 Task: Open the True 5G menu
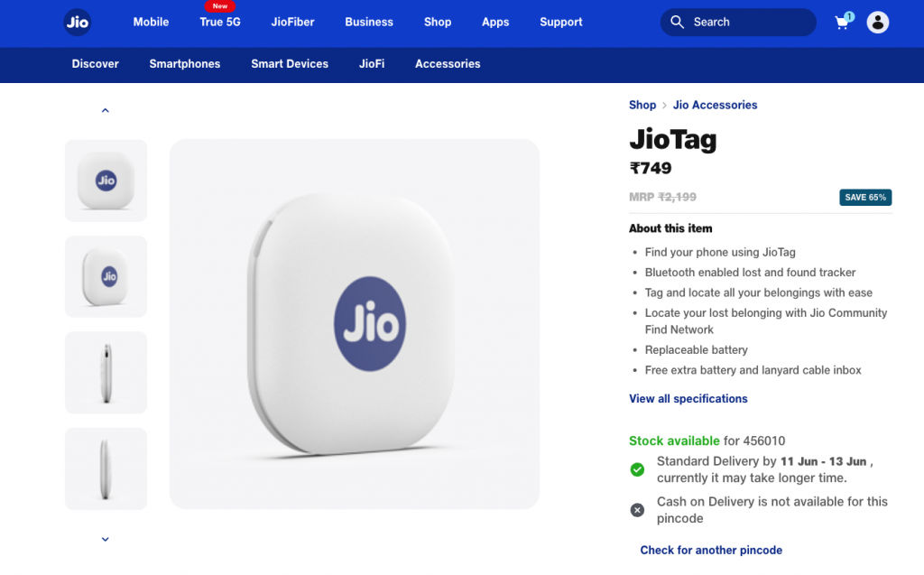pos(220,22)
